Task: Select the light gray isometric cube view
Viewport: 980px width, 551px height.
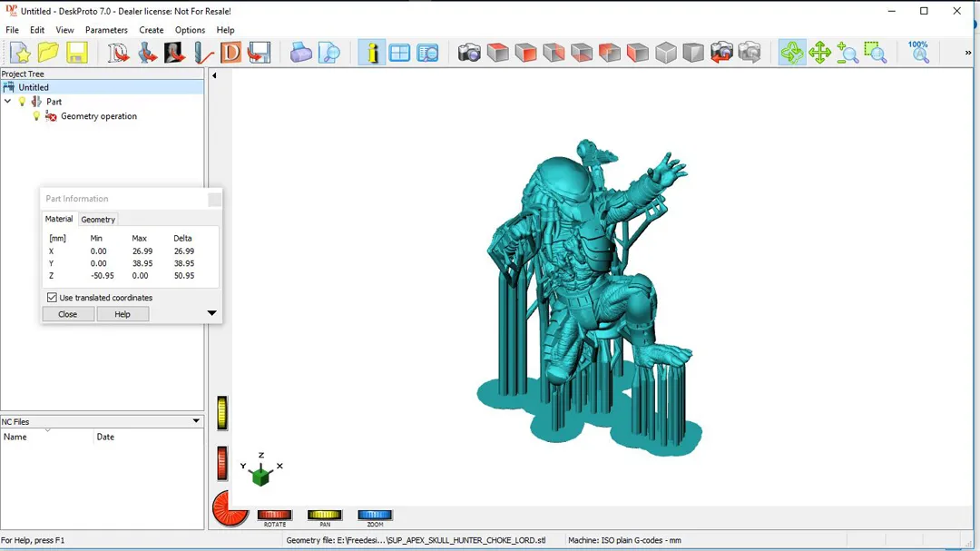Action: point(666,53)
